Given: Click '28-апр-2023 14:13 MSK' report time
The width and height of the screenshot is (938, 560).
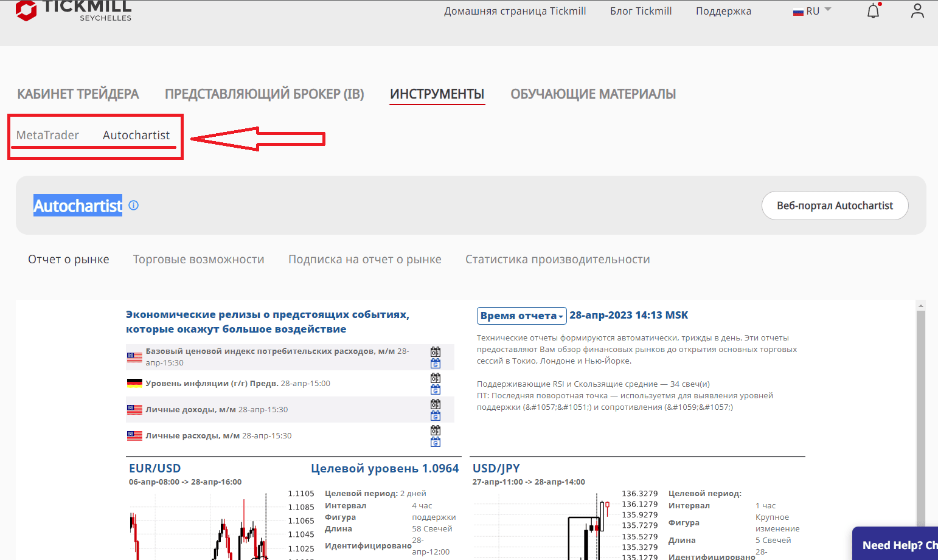Looking at the screenshot, I should click(629, 315).
